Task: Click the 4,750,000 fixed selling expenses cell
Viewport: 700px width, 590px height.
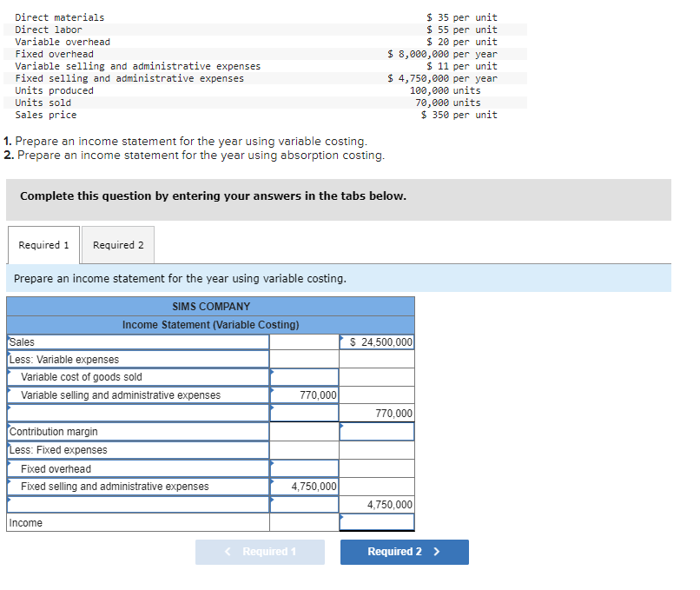Action: pyautogui.click(x=304, y=487)
